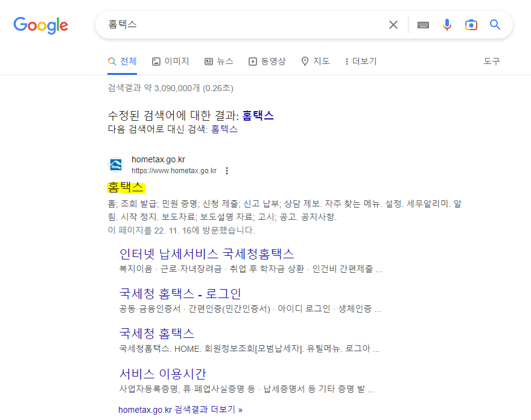Open the 국세청 홈택스 sitelink

pos(157,334)
